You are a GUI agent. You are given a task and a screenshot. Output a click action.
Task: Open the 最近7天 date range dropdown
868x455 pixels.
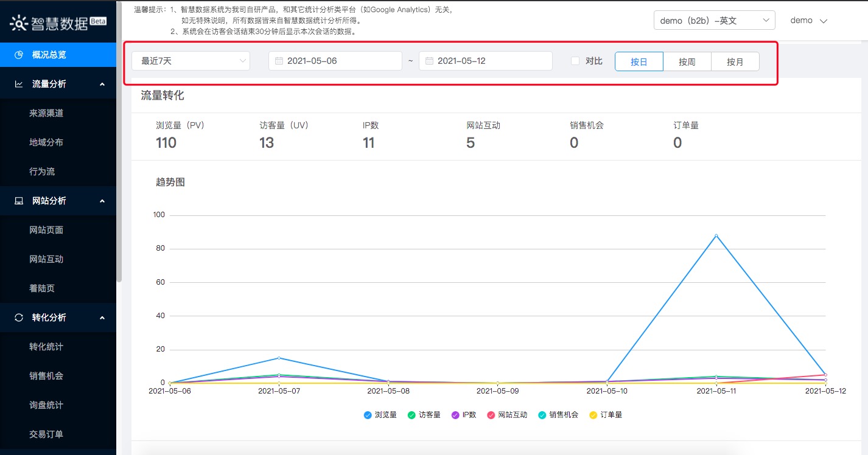(x=191, y=60)
